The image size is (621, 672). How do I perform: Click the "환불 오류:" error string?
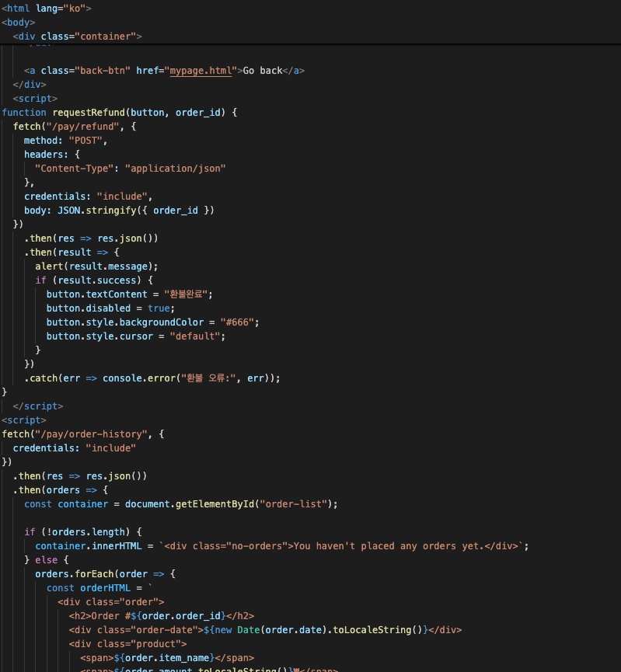[x=208, y=378]
